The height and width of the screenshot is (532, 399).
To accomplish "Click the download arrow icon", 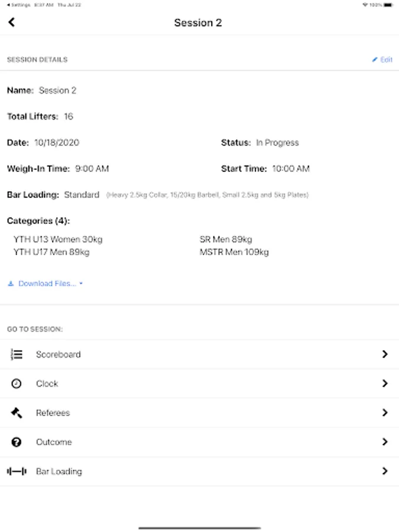I will pyautogui.click(x=11, y=284).
